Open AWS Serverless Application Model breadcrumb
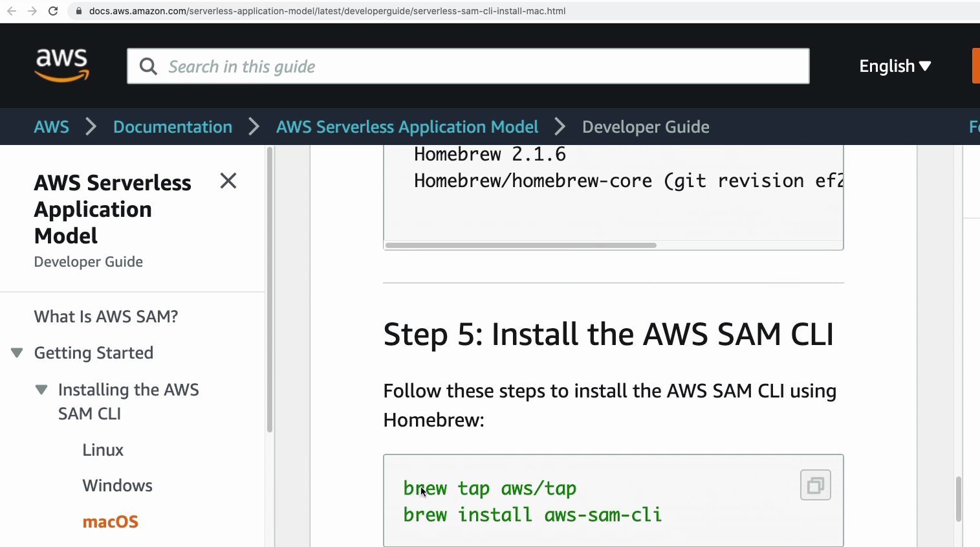The width and height of the screenshot is (980, 547). click(407, 127)
